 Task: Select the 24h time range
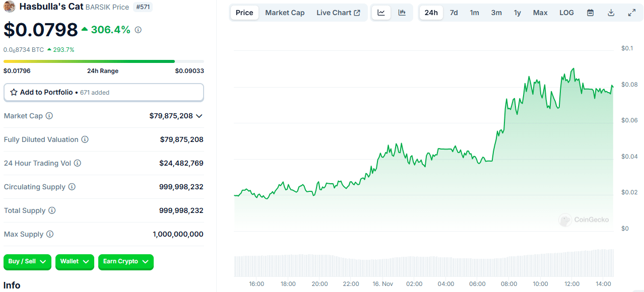pyautogui.click(x=431, y=13)
